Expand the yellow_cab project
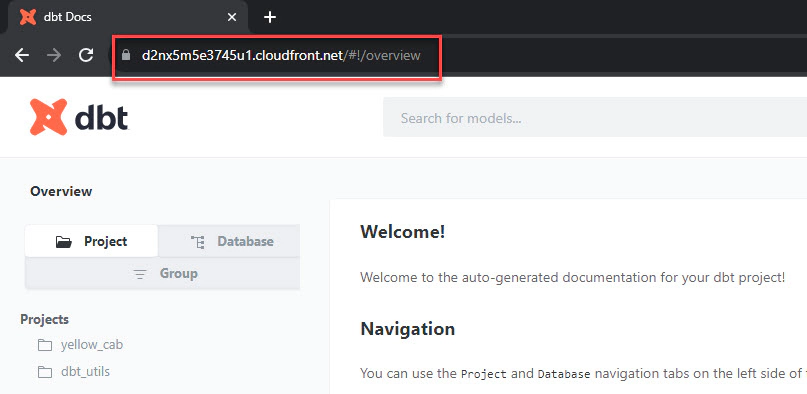 pos(92,345)
